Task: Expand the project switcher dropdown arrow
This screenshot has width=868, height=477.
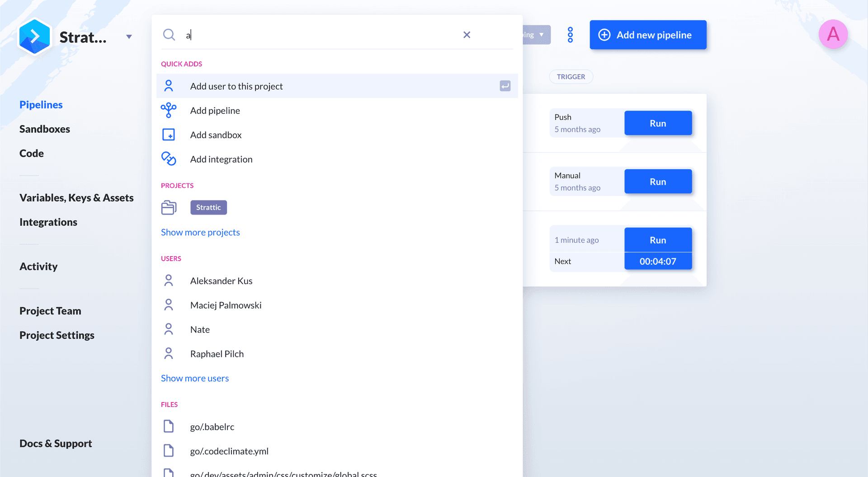Action: tap(129, 37)
